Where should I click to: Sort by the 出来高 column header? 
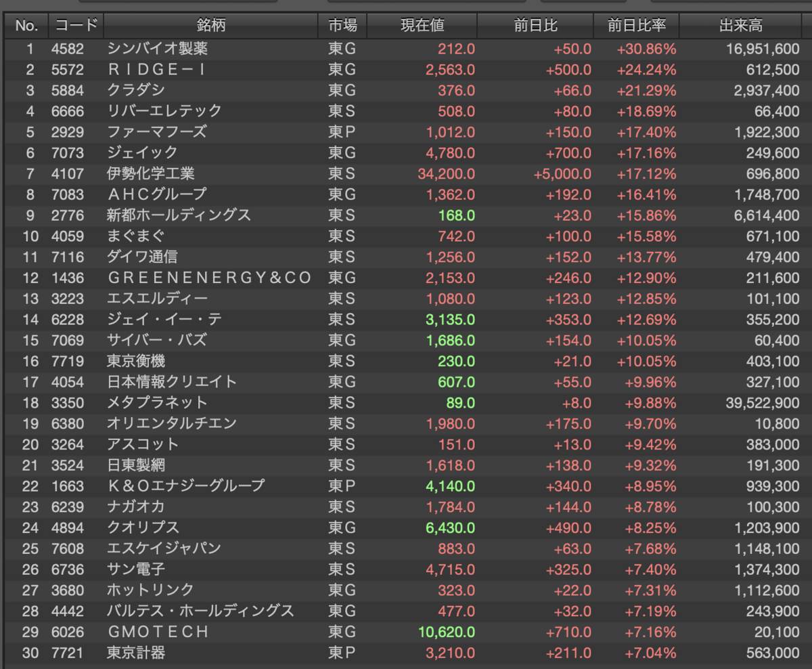click(741, 26)
